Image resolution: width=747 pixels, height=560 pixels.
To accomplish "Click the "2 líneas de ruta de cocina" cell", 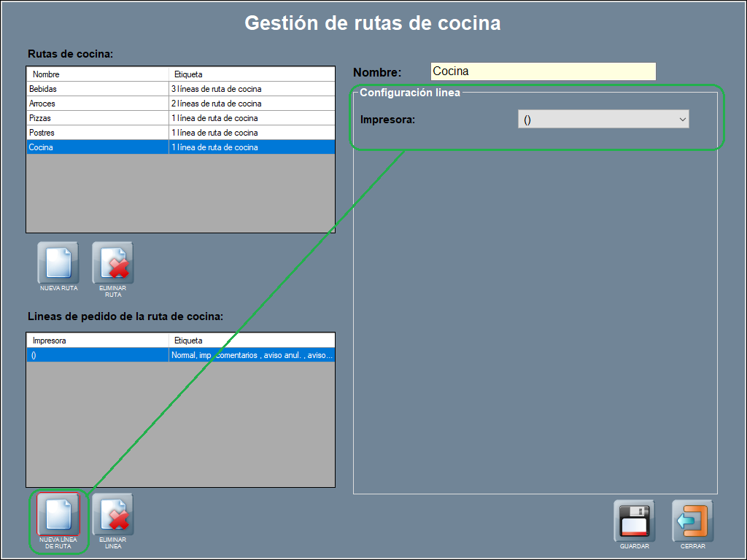I will [217, 104].
